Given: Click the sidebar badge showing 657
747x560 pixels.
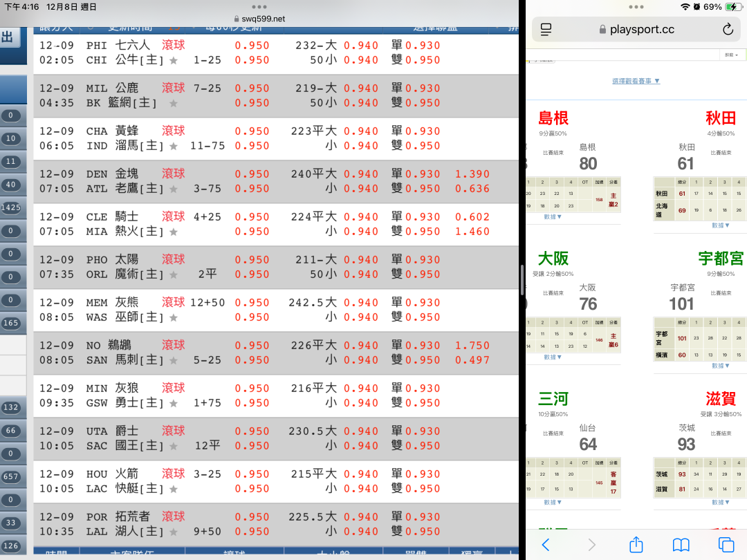Looking at the screenshot, I should (11, 476).
